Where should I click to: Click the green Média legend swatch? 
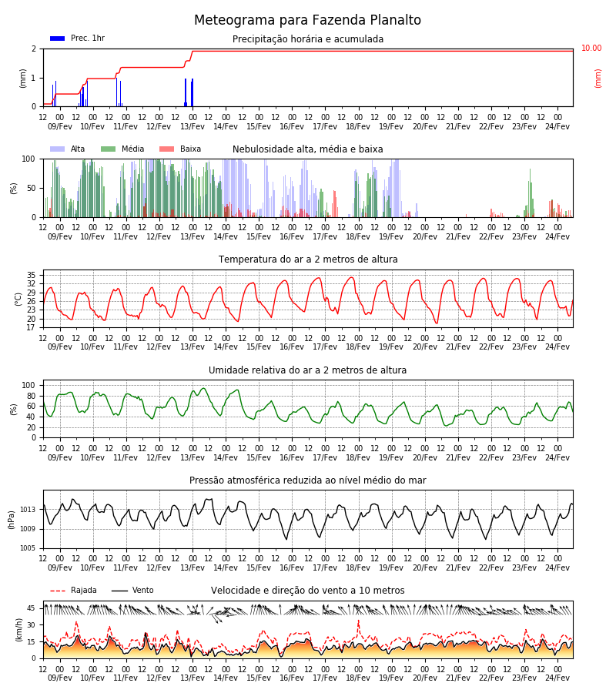click(109, 149)
